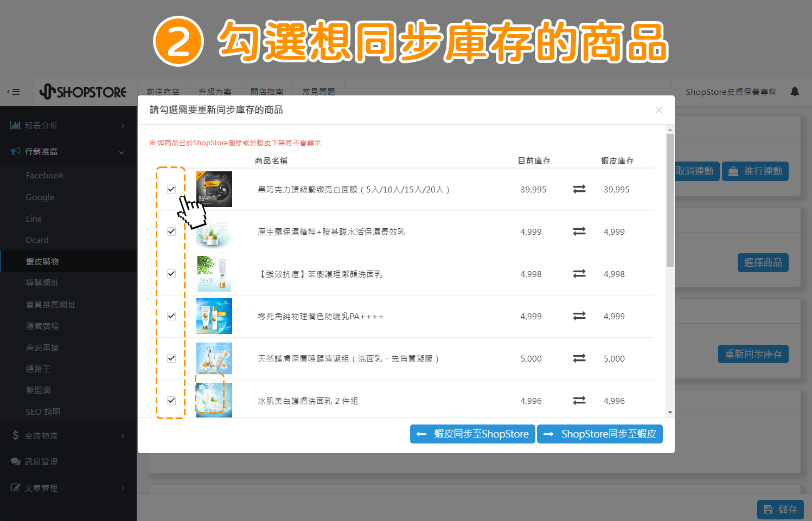Click the 茶樹護理潔顏洗面乳 product thumbnail
The image size is (812, 521).
pyautogui.click(x=214, y=274)
